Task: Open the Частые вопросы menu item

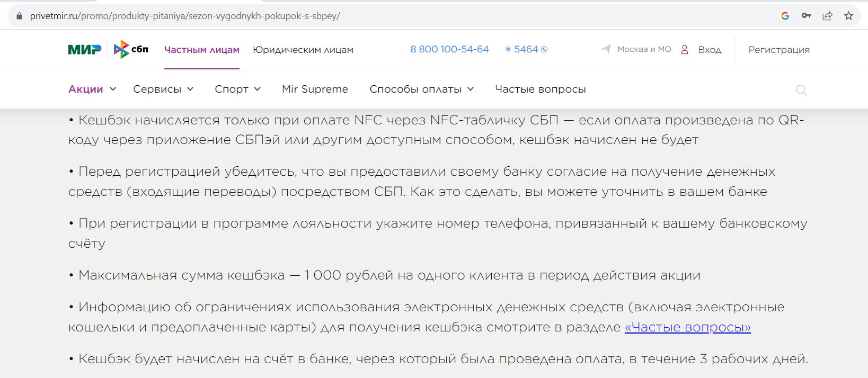Action: tap(541, 89)
